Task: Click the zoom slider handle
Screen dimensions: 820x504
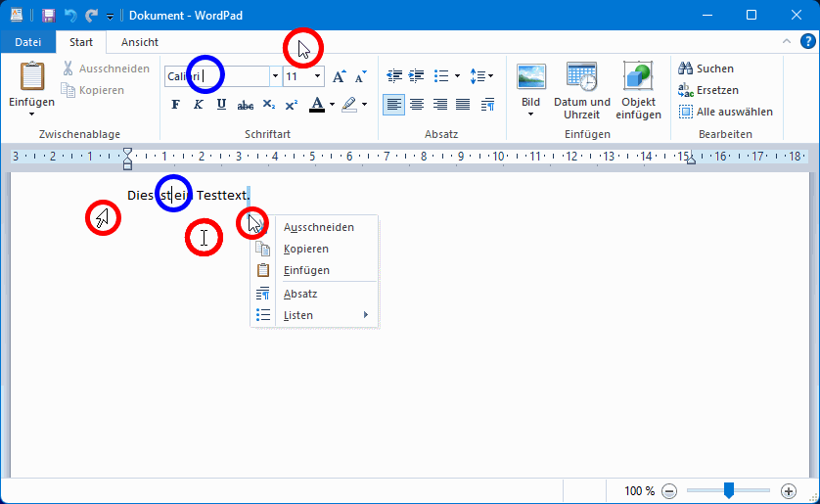Action: 728,490
